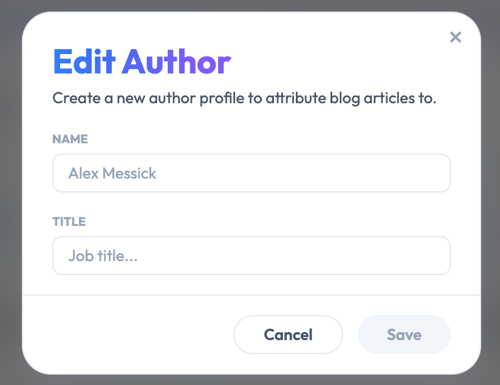500x385 pixels.
Task: Click the TITLE field label
Action: 69,222
